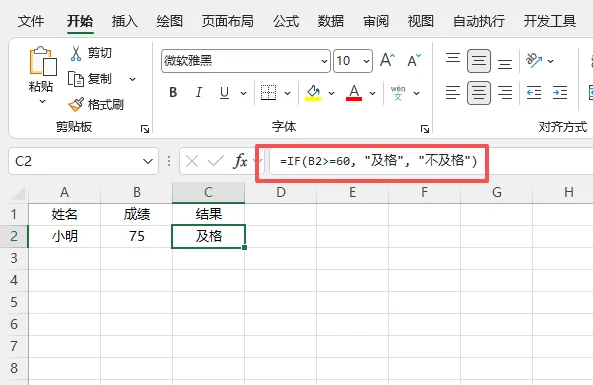This screenshot has width=593, height=385.
Task: Select cell A2 containing 小明
Action: click(65, 236)
